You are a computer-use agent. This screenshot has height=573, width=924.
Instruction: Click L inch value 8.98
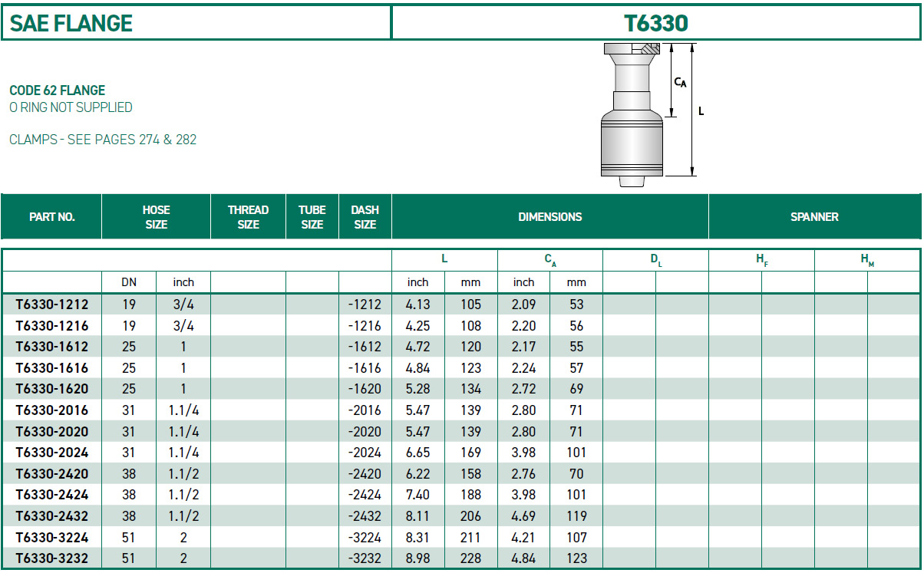[x=417, y=558]
